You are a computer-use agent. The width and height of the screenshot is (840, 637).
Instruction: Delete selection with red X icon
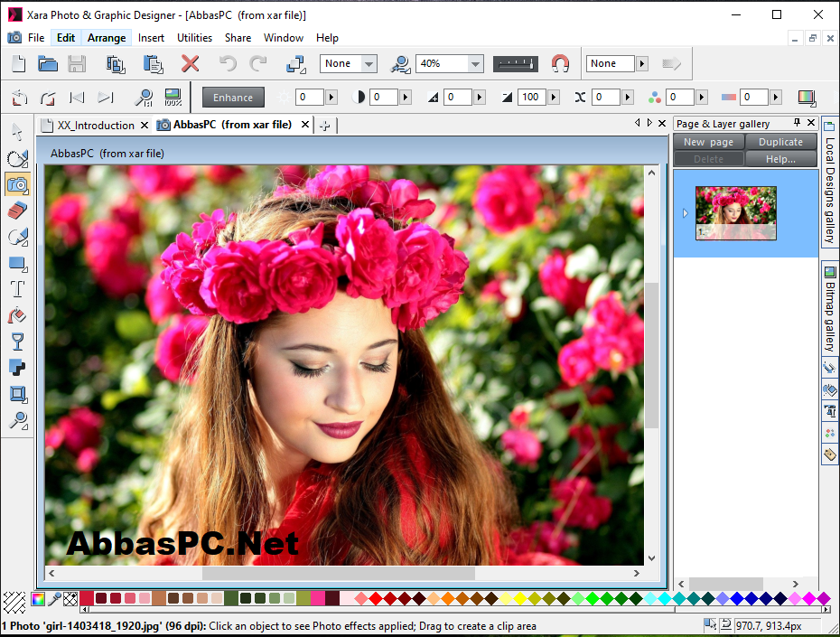tap(190, 64)
